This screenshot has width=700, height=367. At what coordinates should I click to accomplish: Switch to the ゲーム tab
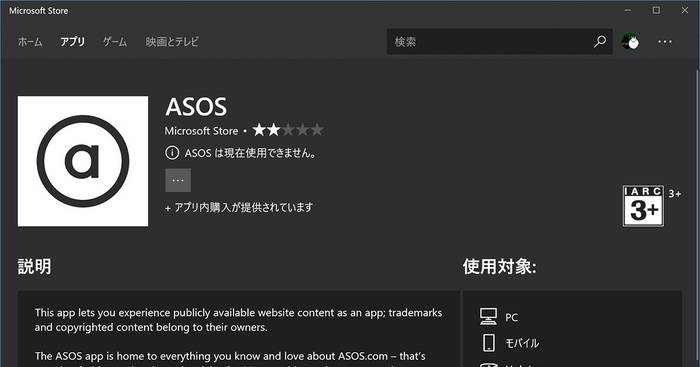point(115,42)
